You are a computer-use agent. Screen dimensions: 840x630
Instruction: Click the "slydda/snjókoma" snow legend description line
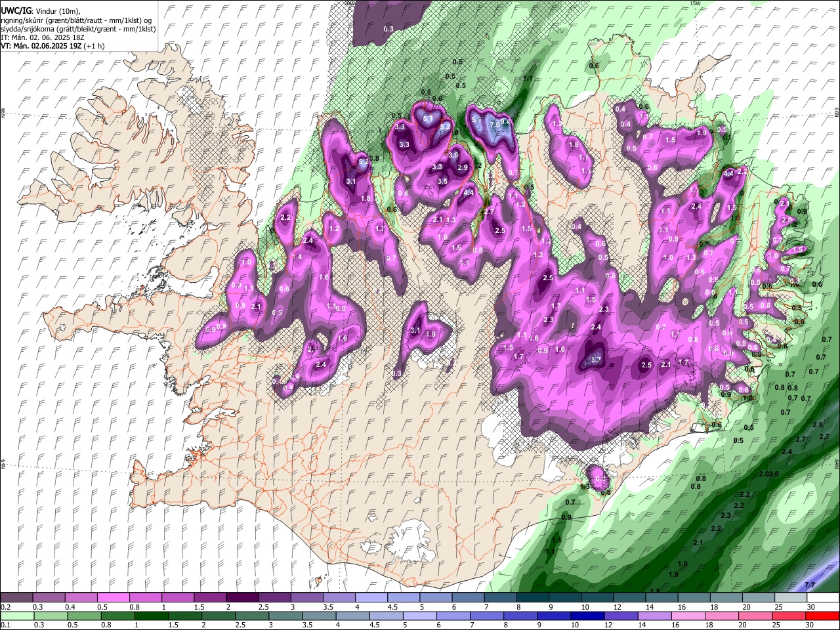78,29
